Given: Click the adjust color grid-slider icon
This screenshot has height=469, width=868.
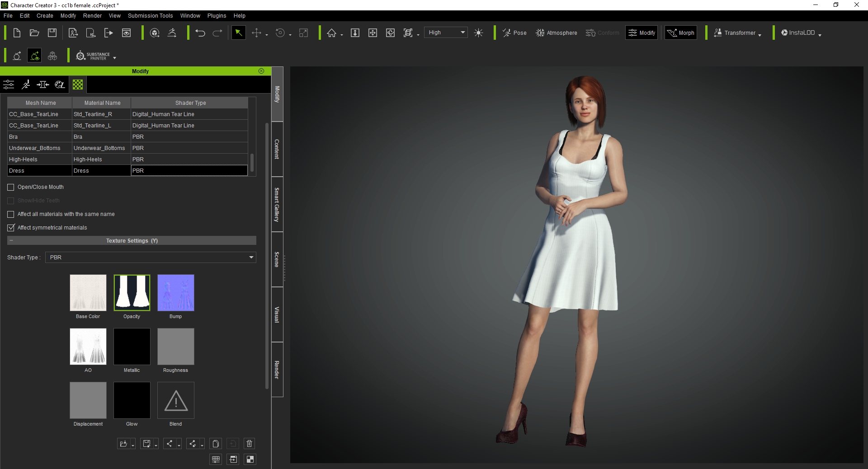Looking at the screenshot, I should pos(216,460).
